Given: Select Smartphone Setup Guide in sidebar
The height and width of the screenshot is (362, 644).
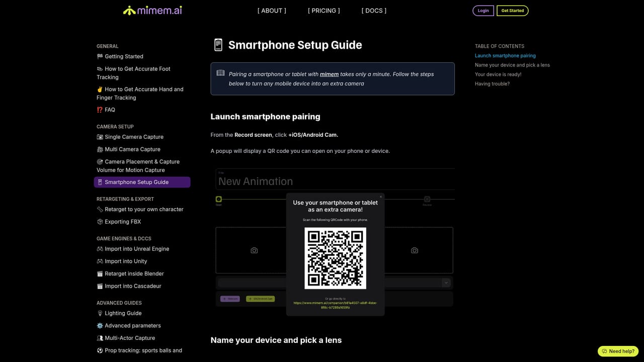Looking at the screenshot, I should tap(142, 182).
